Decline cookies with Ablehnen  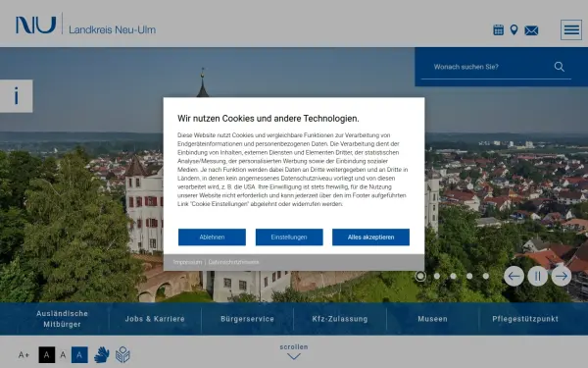[x=212, y=237]
